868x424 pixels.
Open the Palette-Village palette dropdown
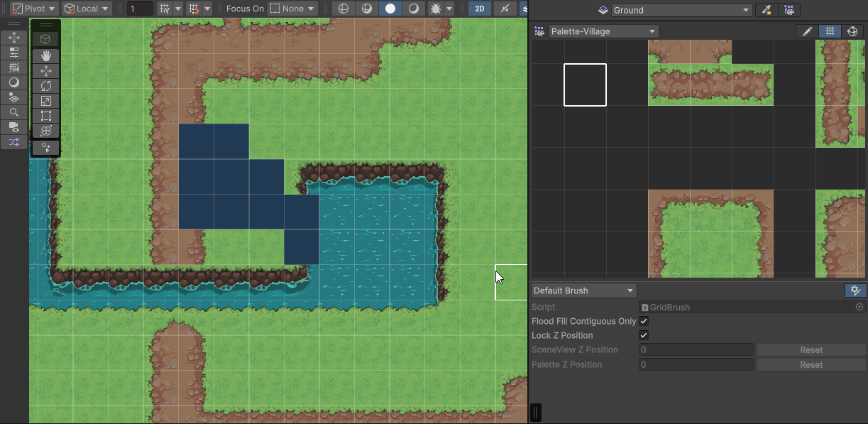tap(603, 31)
